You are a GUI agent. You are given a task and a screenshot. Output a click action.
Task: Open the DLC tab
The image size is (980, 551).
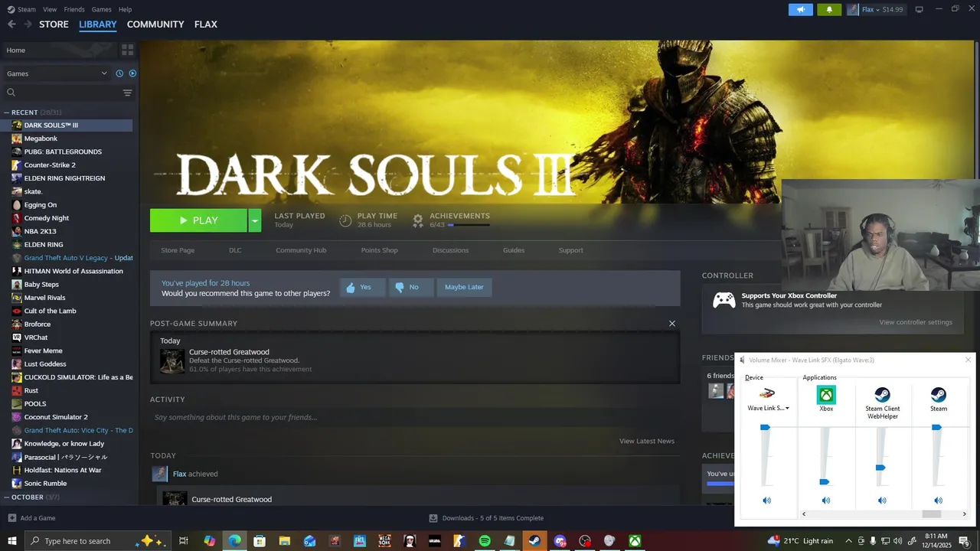(x=235, y=250)
